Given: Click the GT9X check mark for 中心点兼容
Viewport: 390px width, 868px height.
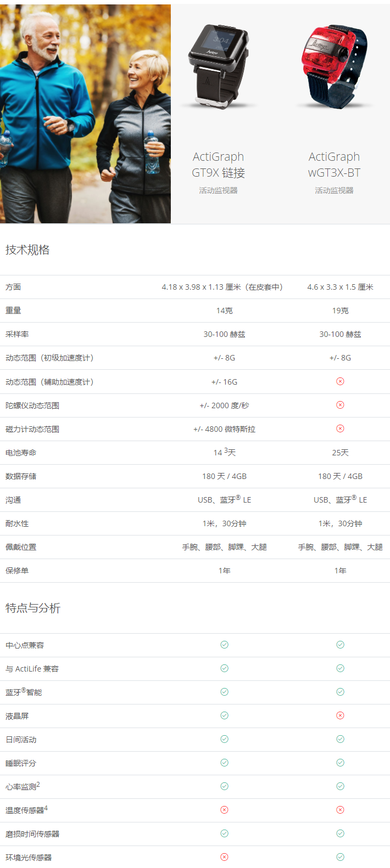Looking at the screenshot, I should point(224,645).
